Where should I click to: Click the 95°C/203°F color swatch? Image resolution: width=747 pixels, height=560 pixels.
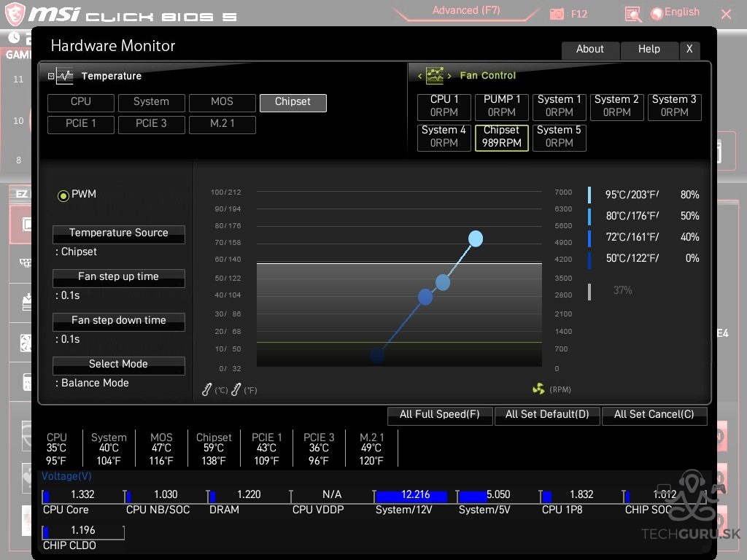[x=589, y=195]
